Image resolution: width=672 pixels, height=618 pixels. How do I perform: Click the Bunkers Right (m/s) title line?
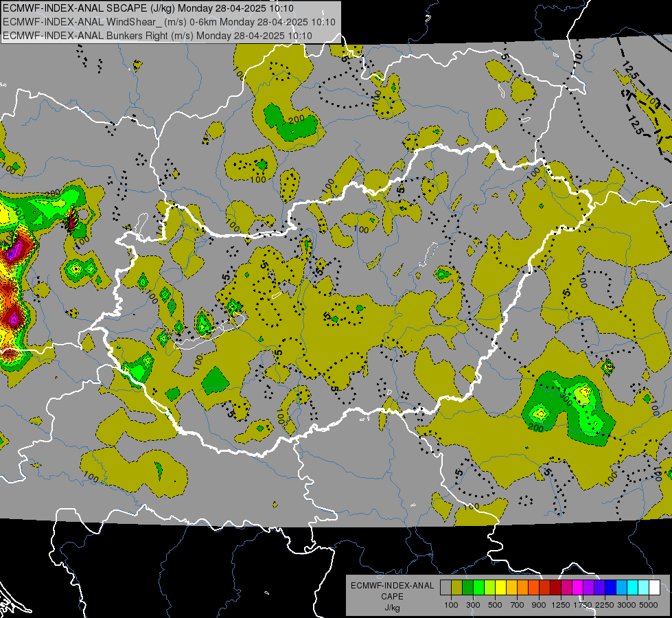tap(157, 36)
